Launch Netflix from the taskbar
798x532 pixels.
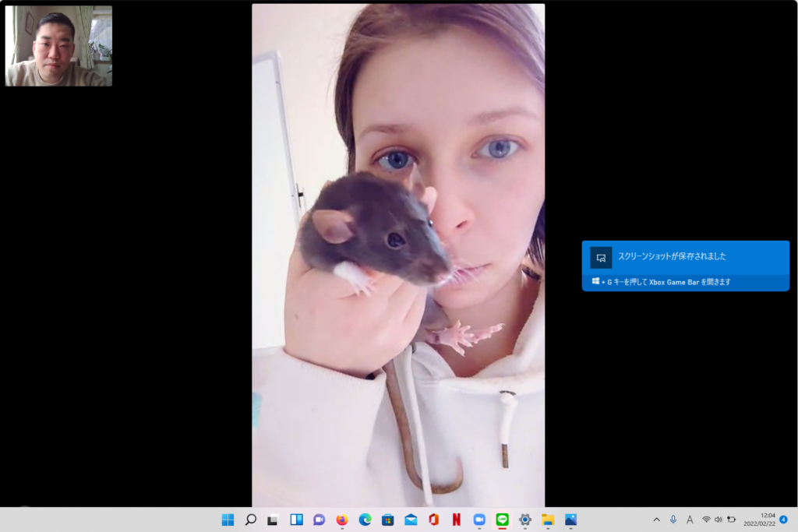[x=456, y=520]
